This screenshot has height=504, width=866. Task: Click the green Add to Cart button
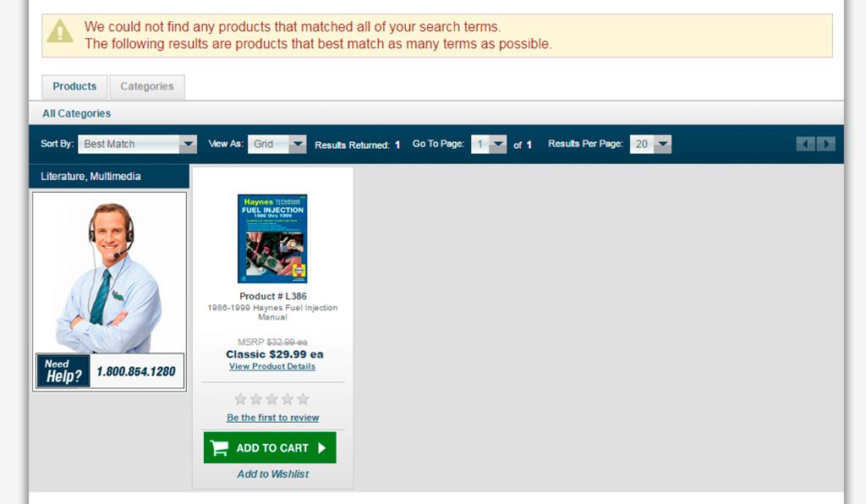coord(270,447)
